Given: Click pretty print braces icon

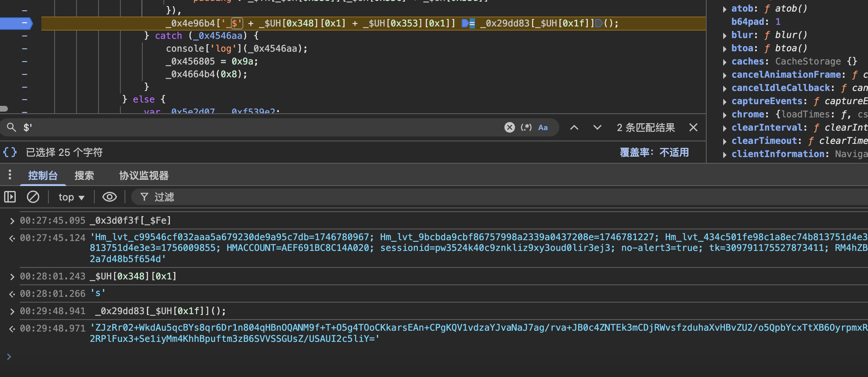Looking at the screenshot, I should tap(10, 152).
